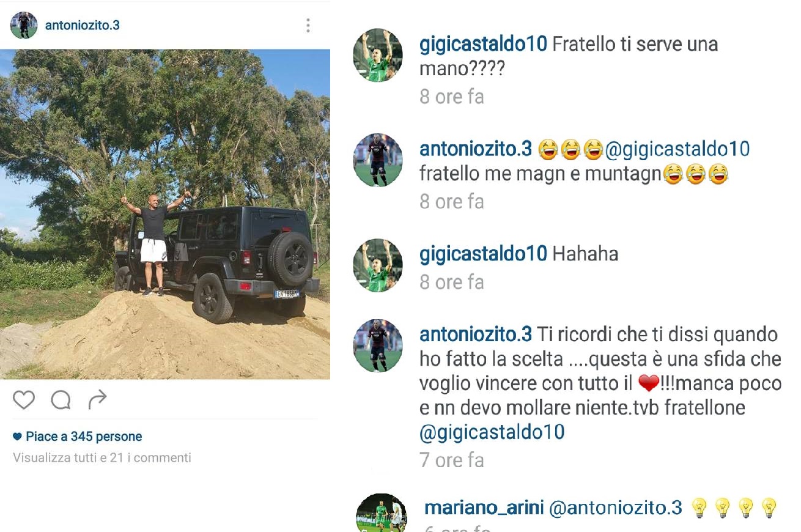Open mariano_arini username link
The width and height of the screenshot is (801, 532).
pos(484,508)
